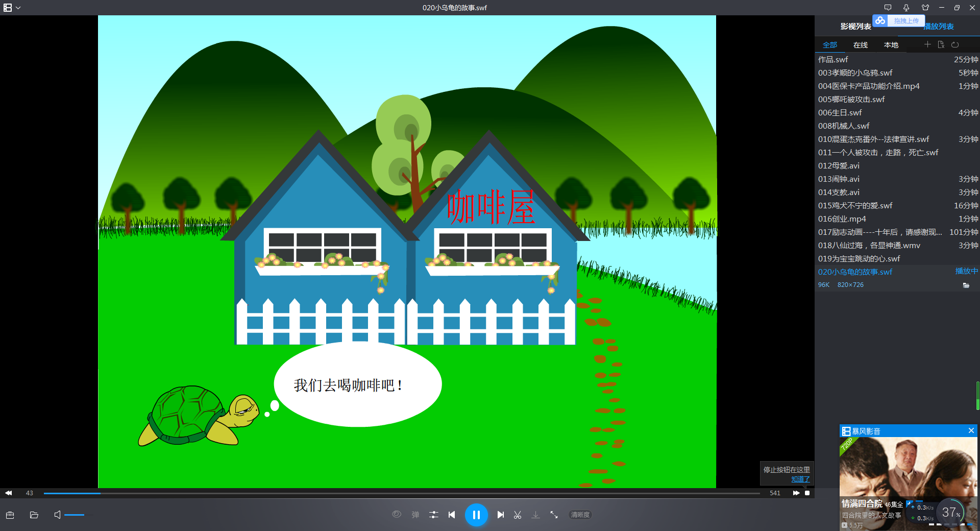Image resolution: width=980 pixels, height=531 pixels.
Task: Close the 暴风影音 ad popup
Action: pyautogui.click(x=971, y=430)
